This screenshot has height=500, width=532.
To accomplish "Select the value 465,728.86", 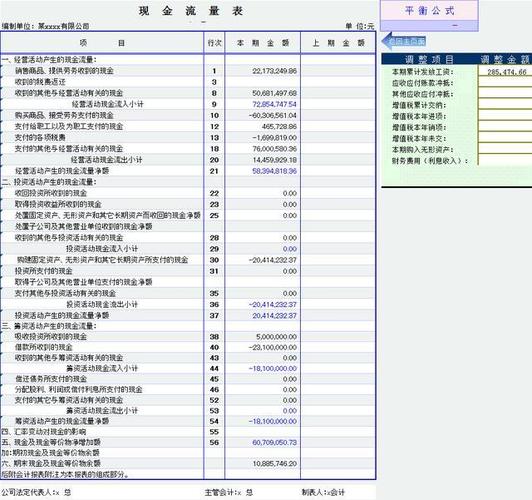I will (279, 127).
